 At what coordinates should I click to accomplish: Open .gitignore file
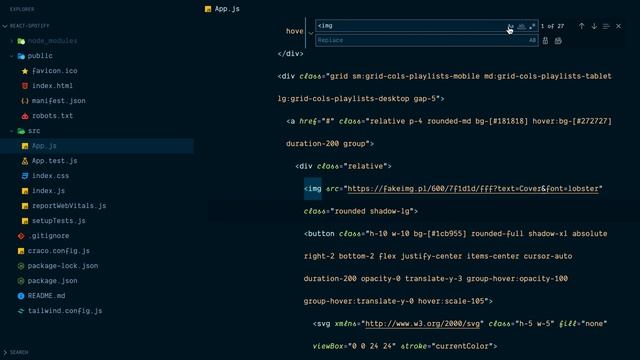click(48, 236)
